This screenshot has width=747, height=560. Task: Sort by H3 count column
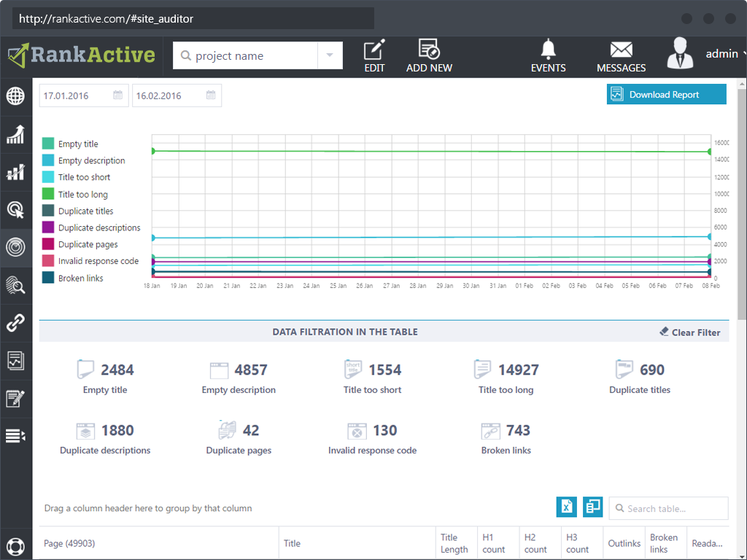click(582, 543)
